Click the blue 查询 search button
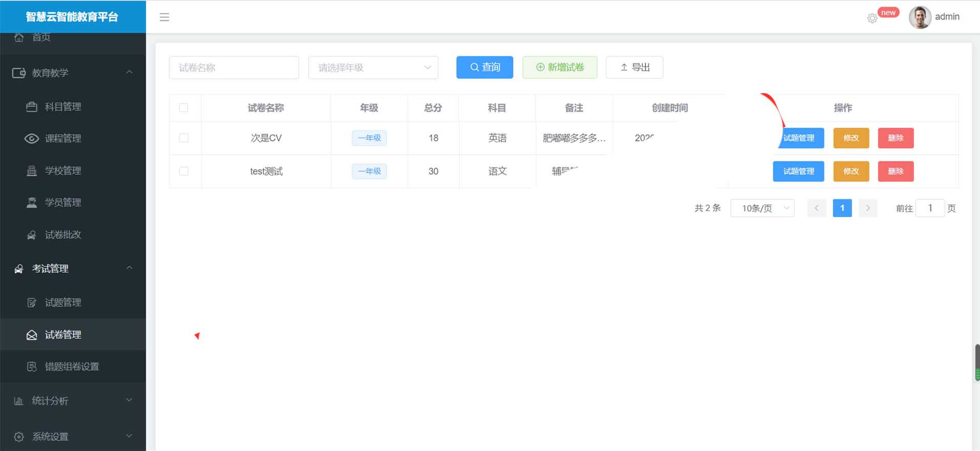This screenshot has height=451, width=980. point(484,67)
